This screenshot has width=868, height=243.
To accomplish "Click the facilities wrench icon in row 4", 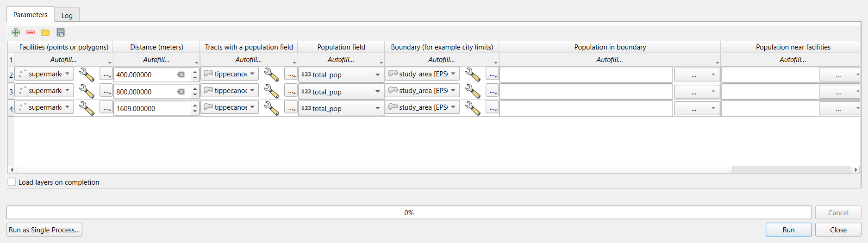I will (x=87, y=108).
